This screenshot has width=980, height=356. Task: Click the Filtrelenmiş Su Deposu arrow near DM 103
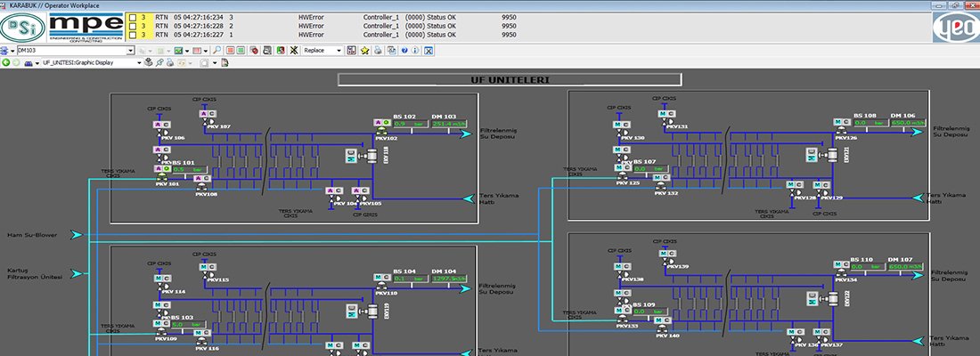(x=467, y=133)
